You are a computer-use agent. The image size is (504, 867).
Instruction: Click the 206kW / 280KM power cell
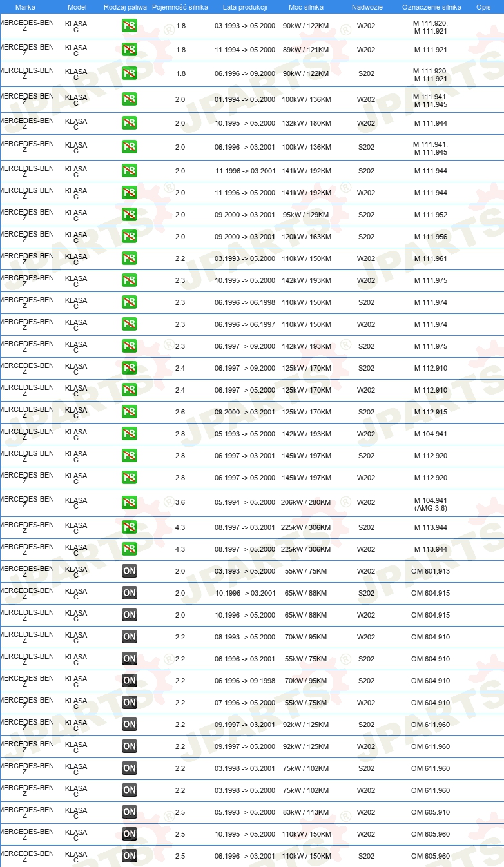306,502
